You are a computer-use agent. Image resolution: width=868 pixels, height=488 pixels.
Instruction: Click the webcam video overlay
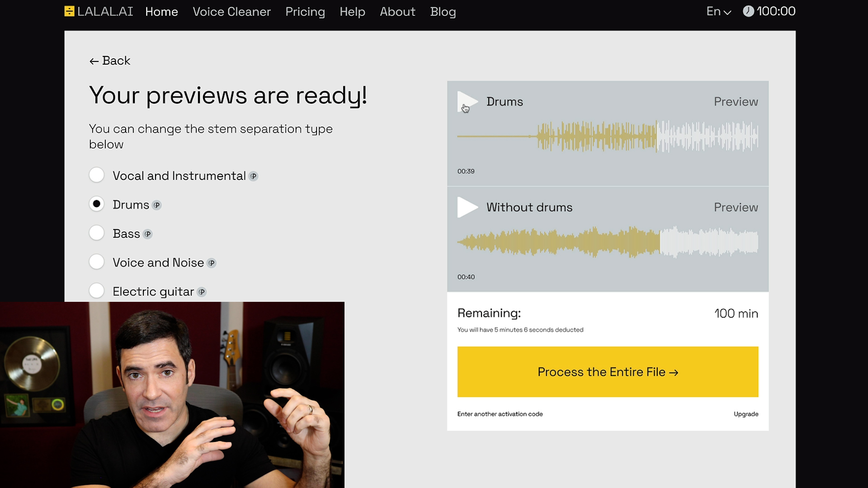point(172,395)
